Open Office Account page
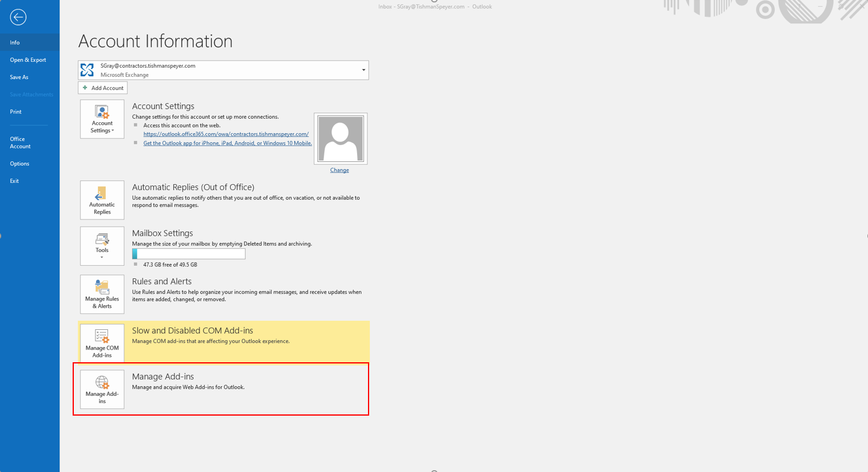The image size is (868, 472). click(x=20, y=143)
